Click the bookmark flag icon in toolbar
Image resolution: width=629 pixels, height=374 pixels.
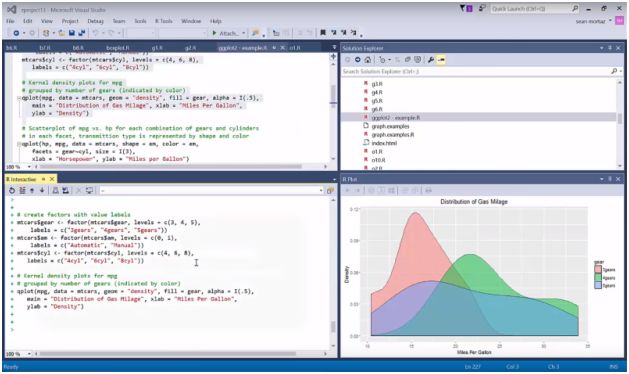point(323,33)
